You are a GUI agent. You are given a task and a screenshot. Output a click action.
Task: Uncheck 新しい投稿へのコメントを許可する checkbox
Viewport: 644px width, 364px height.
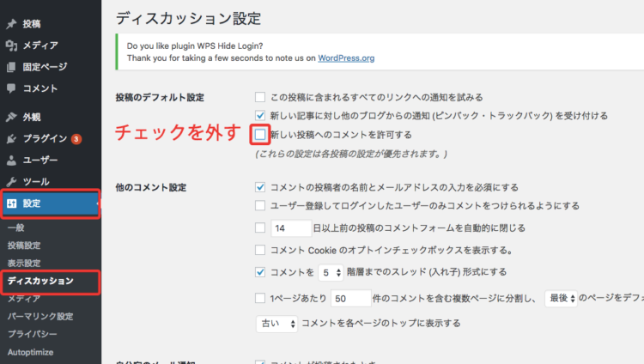tap(260, 135)
